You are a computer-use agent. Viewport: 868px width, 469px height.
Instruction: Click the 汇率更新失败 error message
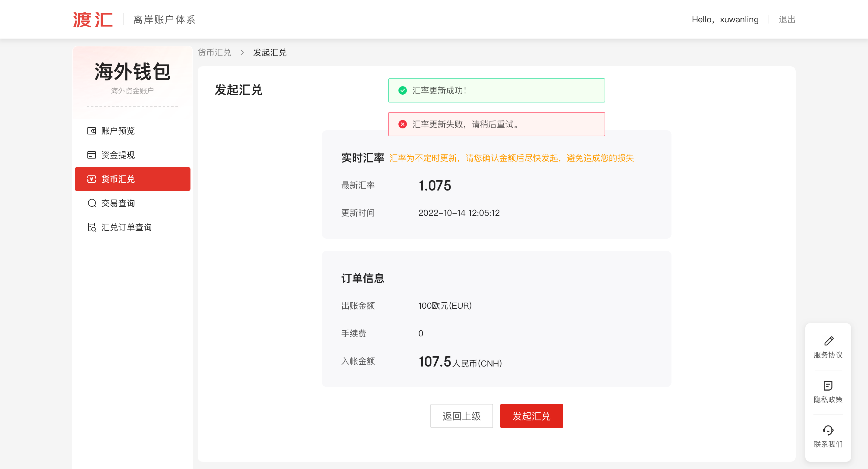point(496,124)
